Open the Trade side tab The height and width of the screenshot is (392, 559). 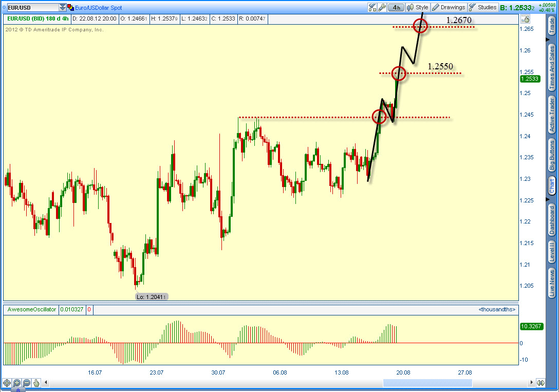tap(552, 26)
